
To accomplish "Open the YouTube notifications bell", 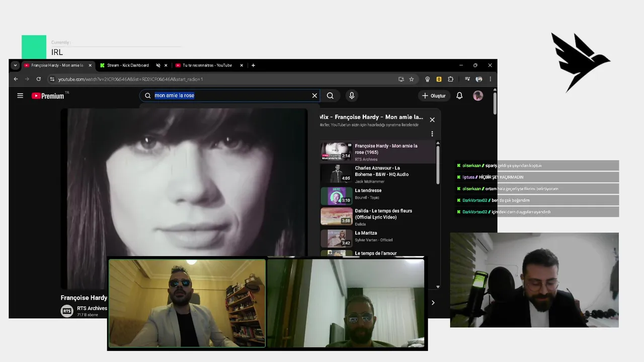I will (x=459, y=96).
